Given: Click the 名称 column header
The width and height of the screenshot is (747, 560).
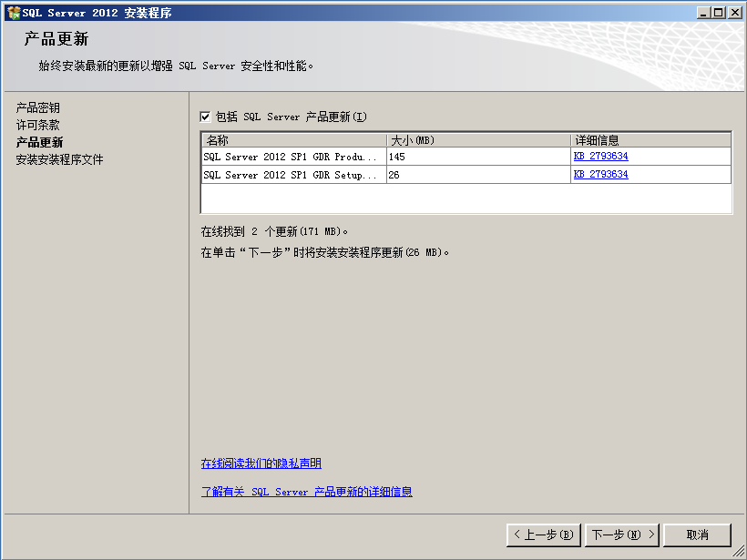Looking at the screenshot, I should click(294, 140).
